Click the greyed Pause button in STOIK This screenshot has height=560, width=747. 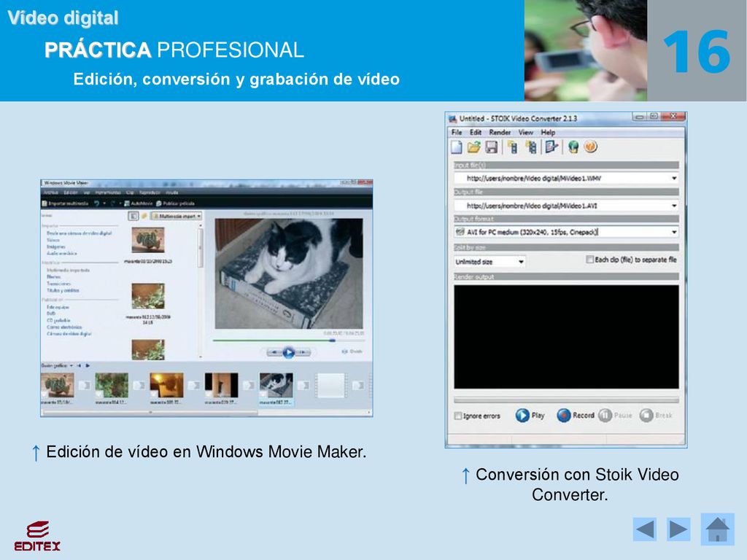pos(615,415)
